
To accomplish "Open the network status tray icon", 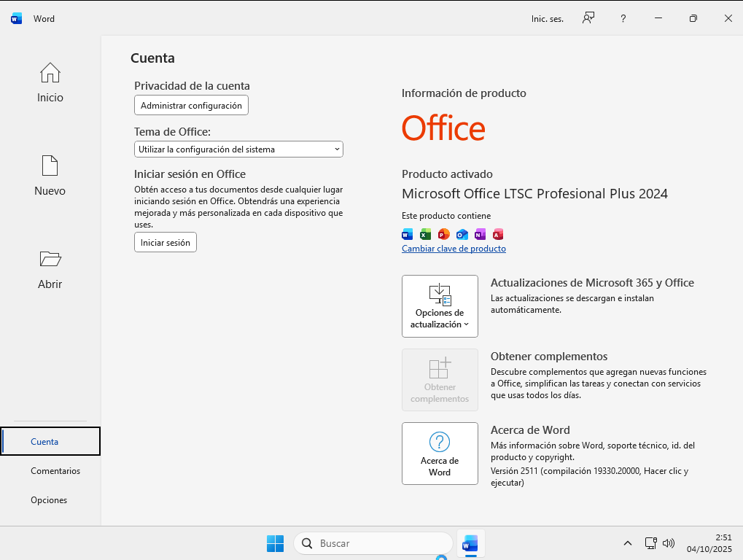I will 650,543.
